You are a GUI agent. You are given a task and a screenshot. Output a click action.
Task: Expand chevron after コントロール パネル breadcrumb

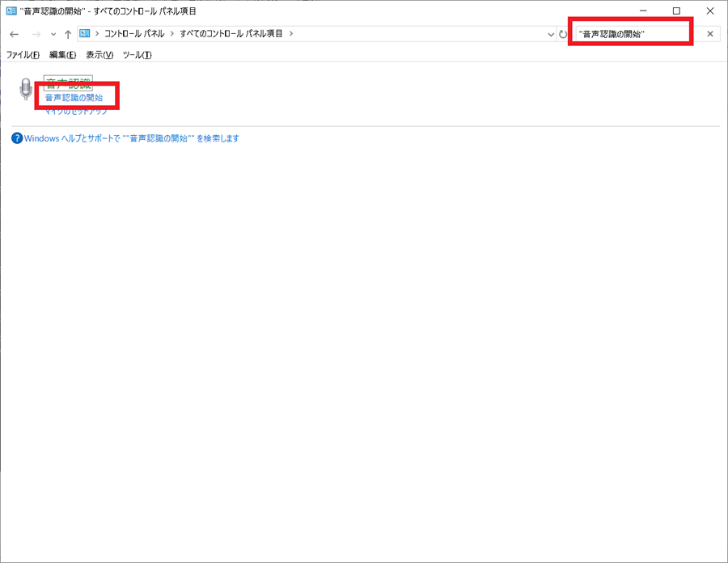click(172, 33)
